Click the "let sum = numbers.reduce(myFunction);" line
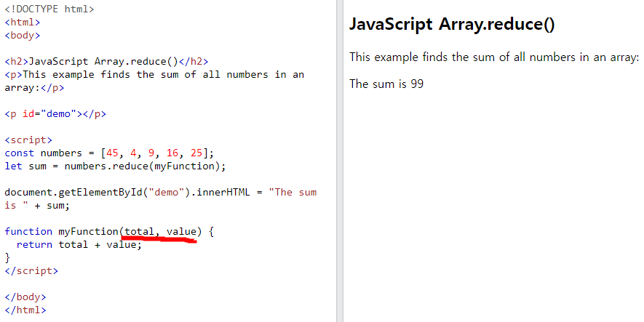644x322 pixels. tap(116, 166)
